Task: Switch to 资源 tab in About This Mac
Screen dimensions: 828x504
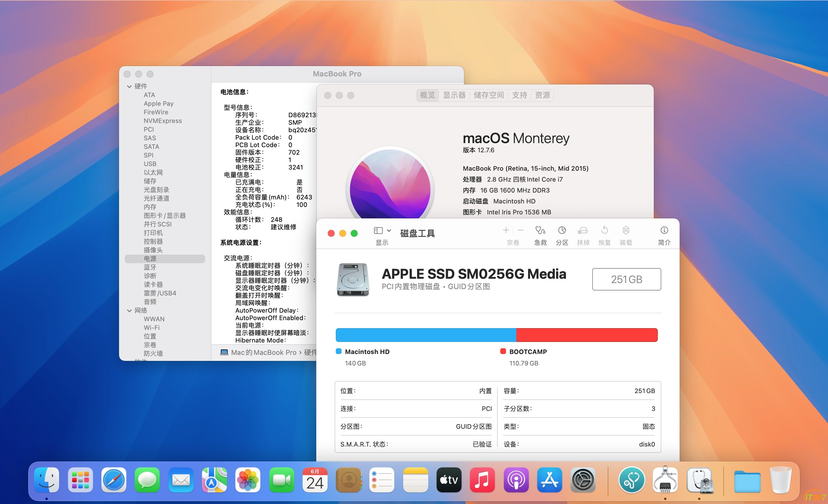Action: coord(542,95)
